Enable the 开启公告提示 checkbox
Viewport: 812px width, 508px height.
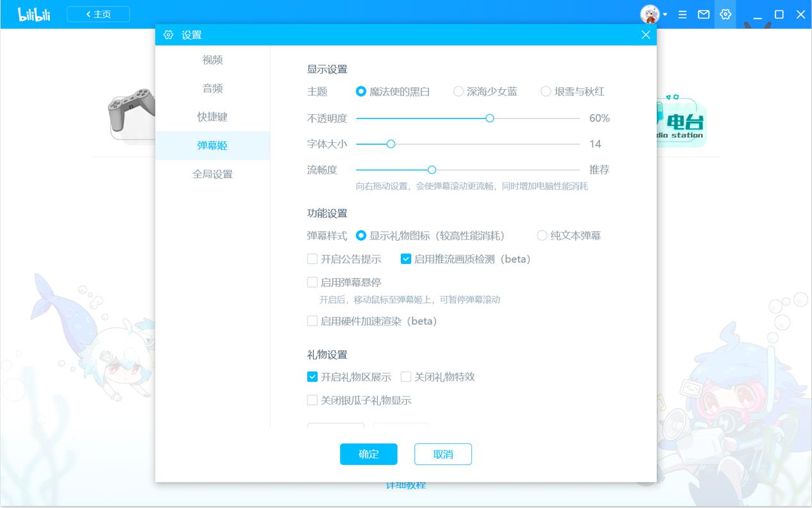pyautogui.click(x=313, y=259)
